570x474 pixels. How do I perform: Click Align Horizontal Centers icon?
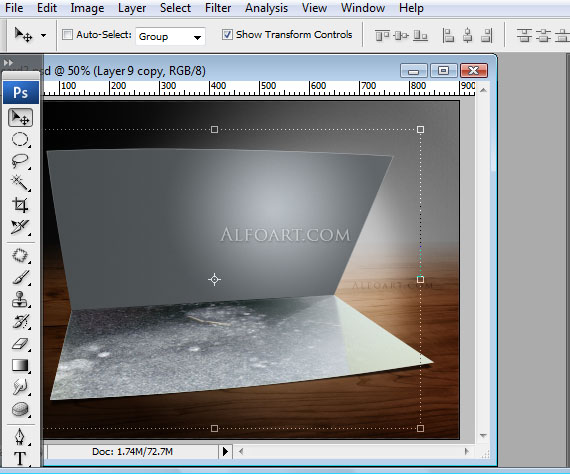pos(467,36)
